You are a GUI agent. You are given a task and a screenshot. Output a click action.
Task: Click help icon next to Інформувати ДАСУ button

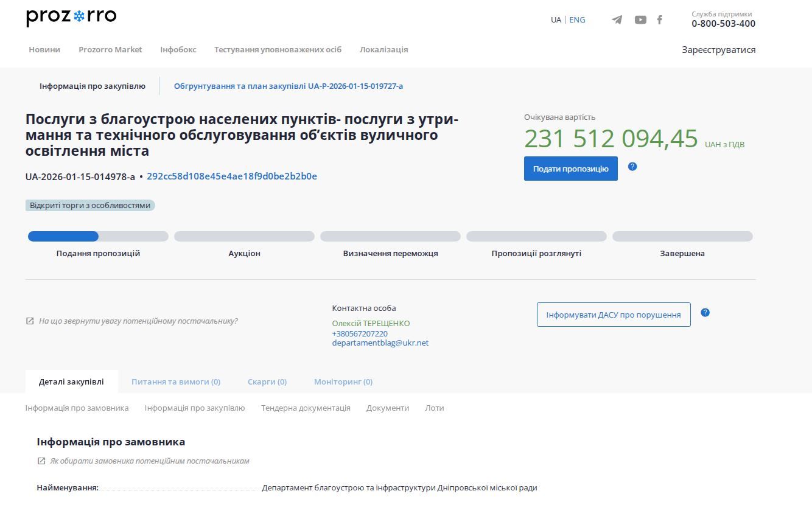pyautogui.click(x=705, y=312)
